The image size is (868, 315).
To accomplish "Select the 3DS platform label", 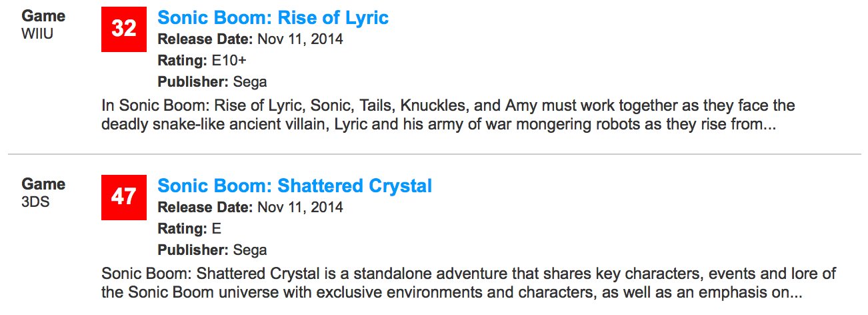I will [x=35, y=202].
